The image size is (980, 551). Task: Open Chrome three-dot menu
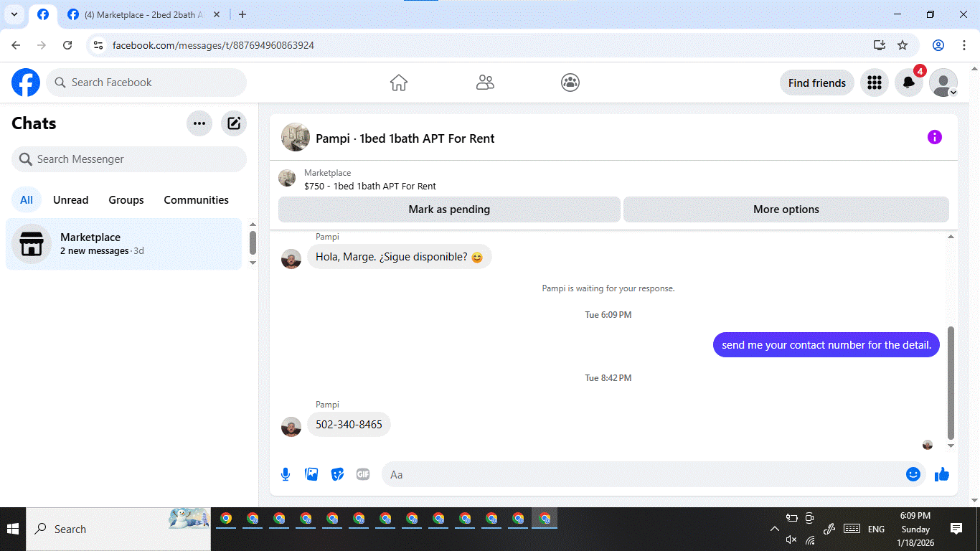(964, 45)
